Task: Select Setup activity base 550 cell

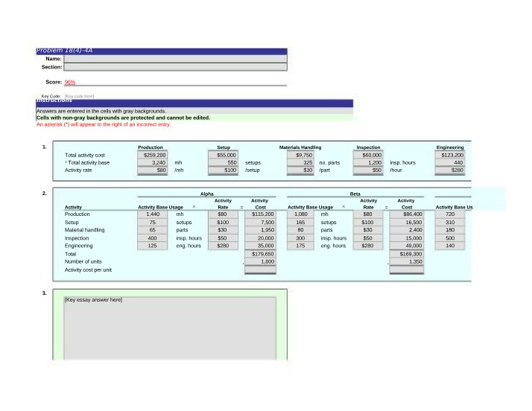Action: point(223,163)
